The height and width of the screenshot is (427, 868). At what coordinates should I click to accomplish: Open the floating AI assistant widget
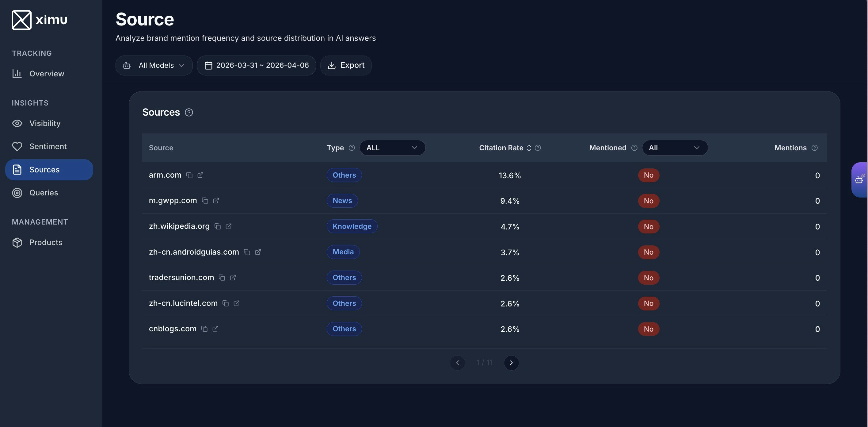pos(859,180)
